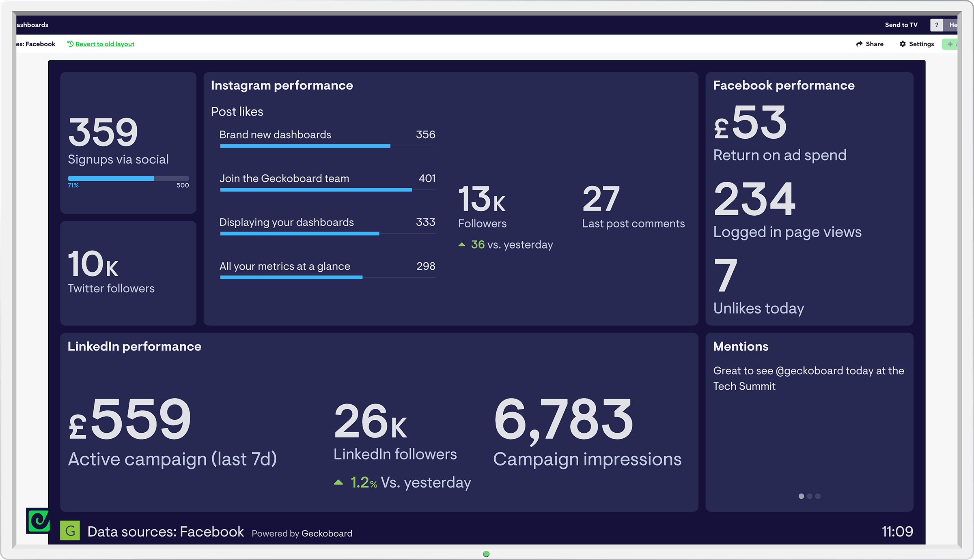This screenshot has height=560, width=974.
Task: Click the Twitter followers widget
Action: tap(128, 273)
